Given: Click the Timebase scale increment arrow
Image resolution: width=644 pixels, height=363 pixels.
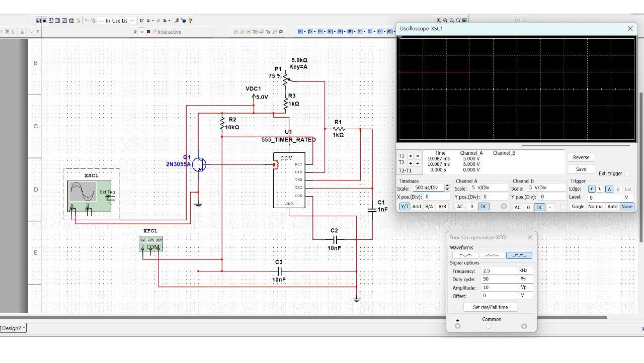Looking at the screenshot, I should [447, 186].
